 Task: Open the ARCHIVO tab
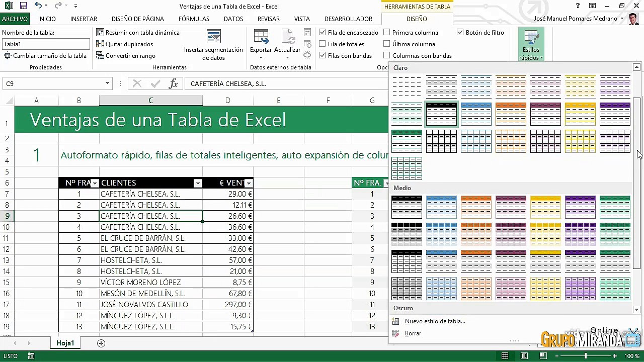coord(15,19)
